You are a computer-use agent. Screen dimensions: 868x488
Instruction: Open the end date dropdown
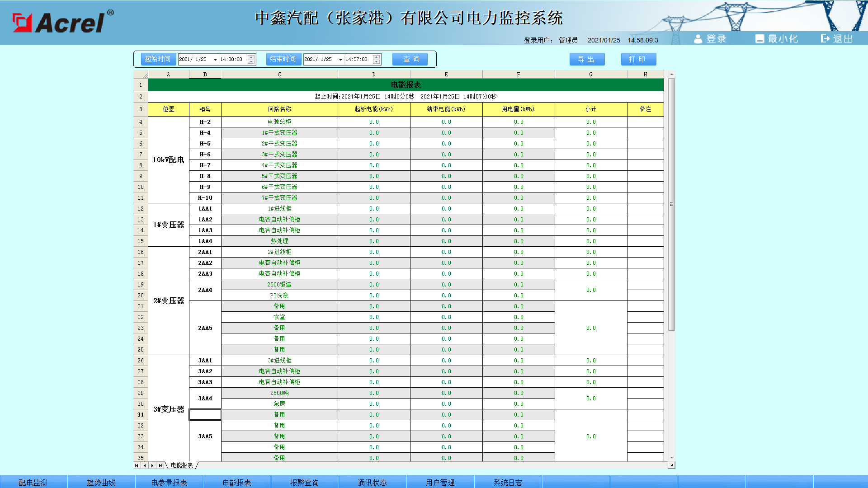tap(340, 59)
